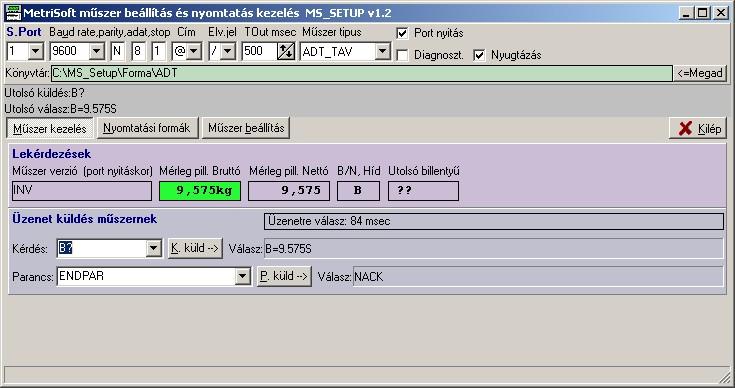Enable the Diagnoszt. checkbox
The image size is (735, 388).
[x=402, y=55]
